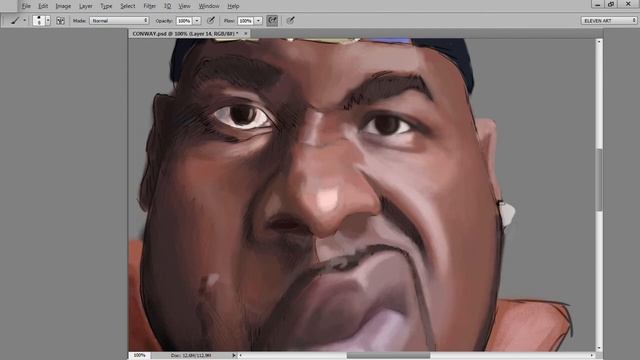This screenshot has height=360, width=640.
Task: Click the Flow value field
Action: coord(245,20)
